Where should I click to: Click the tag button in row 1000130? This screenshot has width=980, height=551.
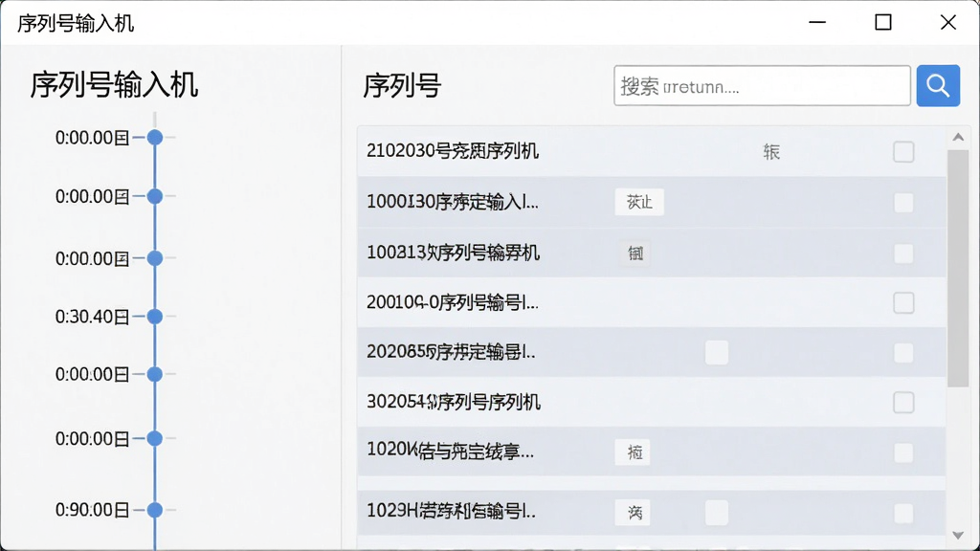(638, 203)
